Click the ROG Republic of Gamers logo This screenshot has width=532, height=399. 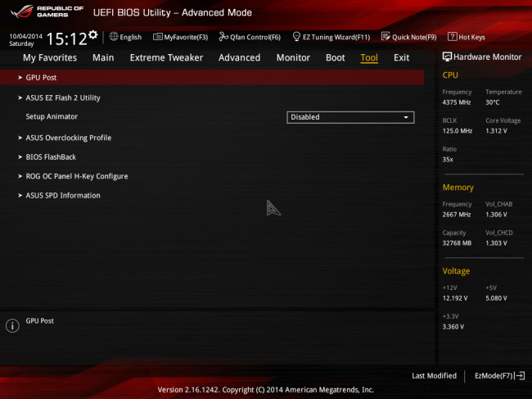click(x=47, y=12)
